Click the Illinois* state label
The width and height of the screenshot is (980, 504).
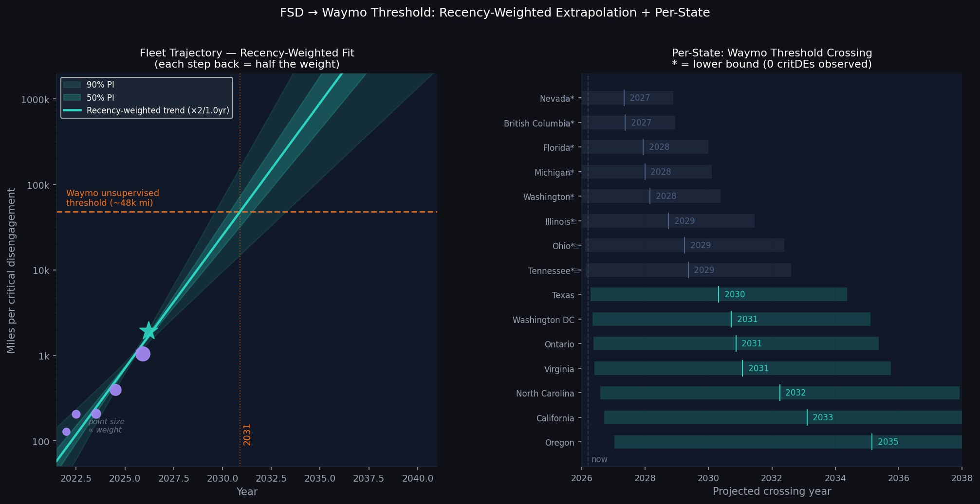point(560,222)
